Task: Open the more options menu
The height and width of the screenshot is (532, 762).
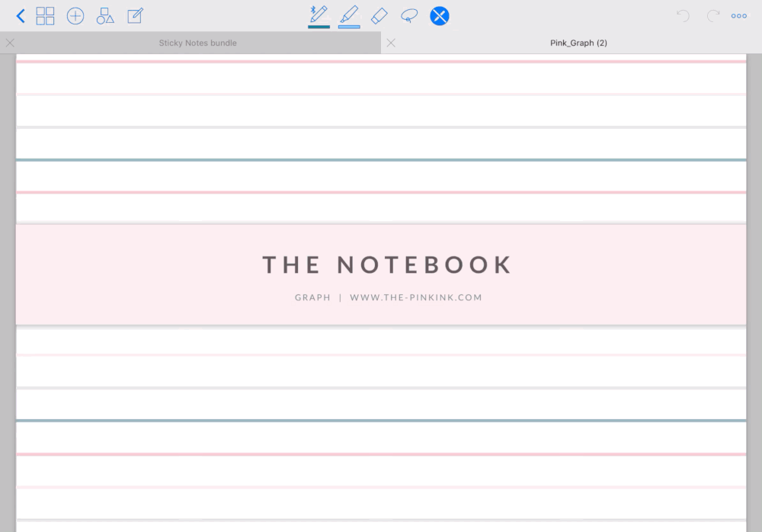Action: [x=738, y=15]
